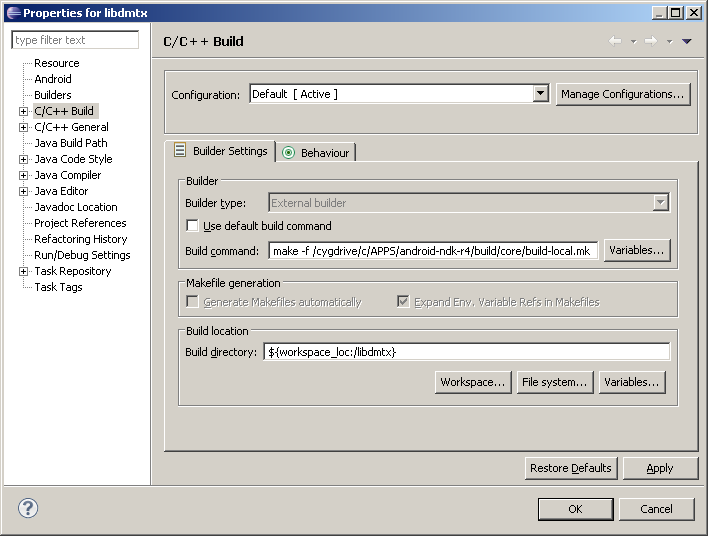Click the back navigation arrow icon
This screenshot has height=536, width=708.
click(615, 41)
